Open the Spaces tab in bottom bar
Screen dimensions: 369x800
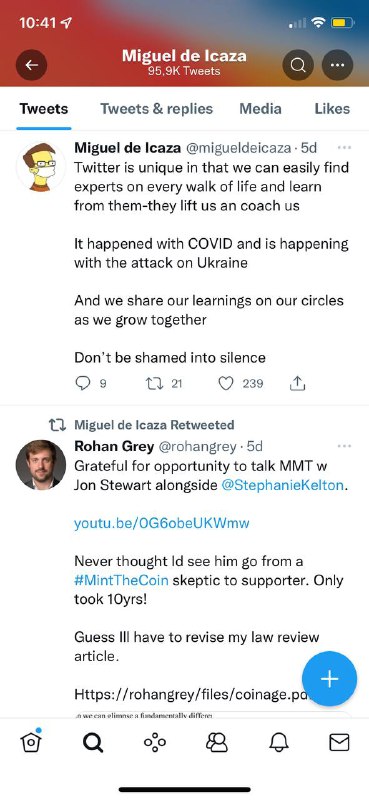[x=155, y=742]
